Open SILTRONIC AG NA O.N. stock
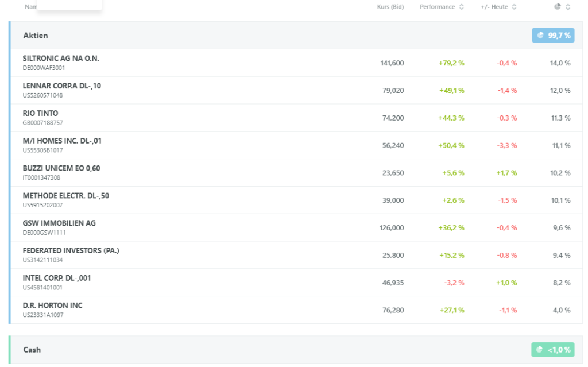Viewport: 588px width, 367px height. pos(61,59)
